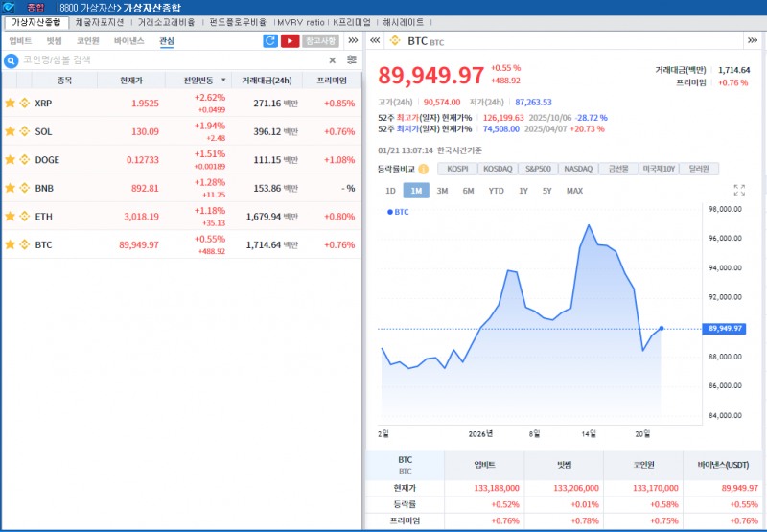Sort by the 전일변동 column dropdown arrow
767x532 pixels.
pos(223,81)
